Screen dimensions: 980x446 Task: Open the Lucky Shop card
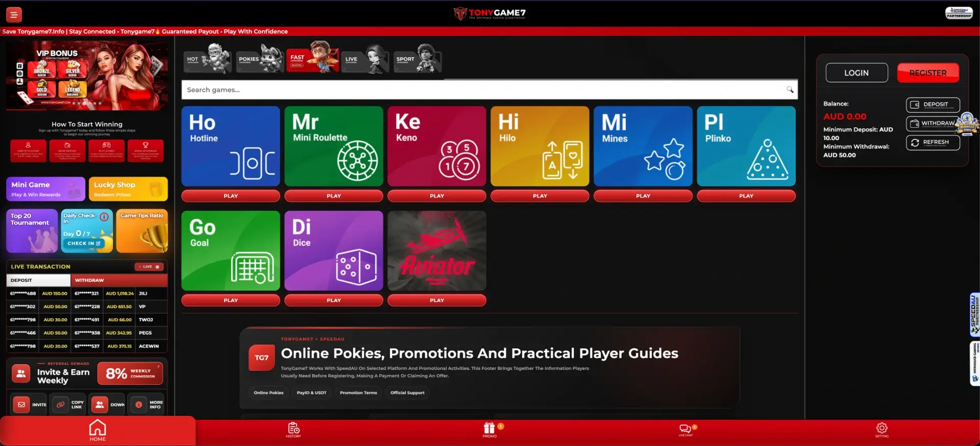pyautogui.click(x=128, y=189)
